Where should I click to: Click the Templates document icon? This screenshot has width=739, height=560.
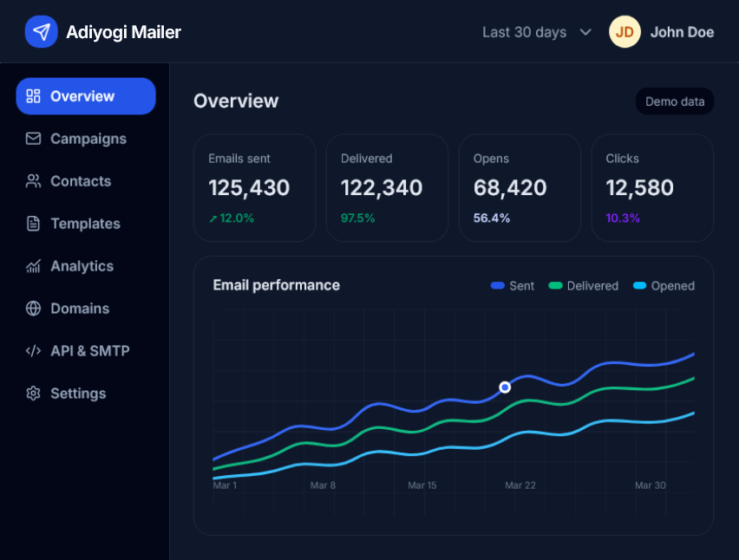33,224
